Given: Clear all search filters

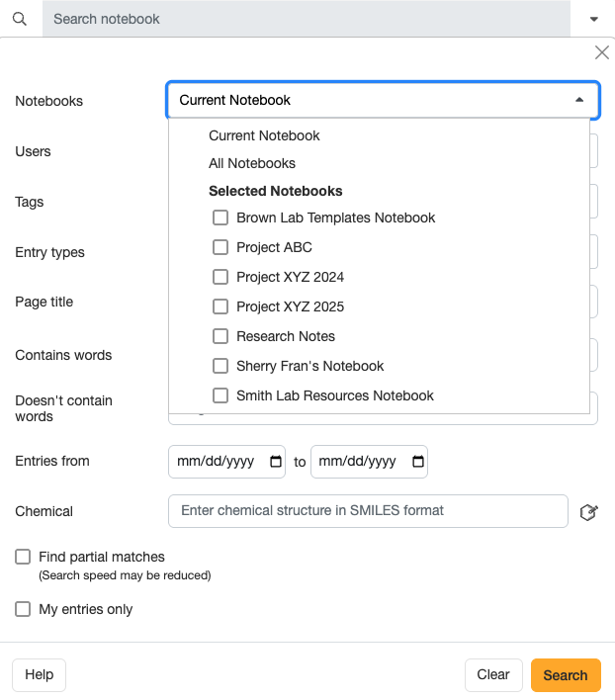Looking at the screenshot, I should coord(492,675).
